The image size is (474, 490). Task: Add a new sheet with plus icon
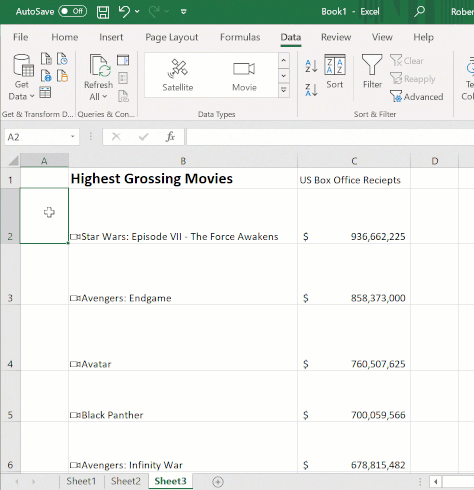[x=218, y=481]
